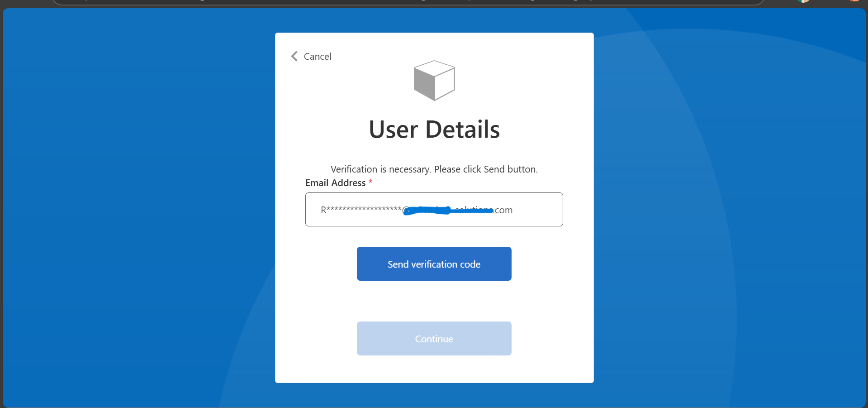
Task: Click the Cancel link
Action: coord(318,56)
